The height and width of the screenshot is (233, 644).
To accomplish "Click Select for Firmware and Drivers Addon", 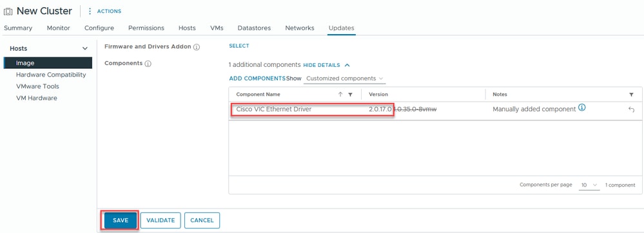I will (239, 46).
